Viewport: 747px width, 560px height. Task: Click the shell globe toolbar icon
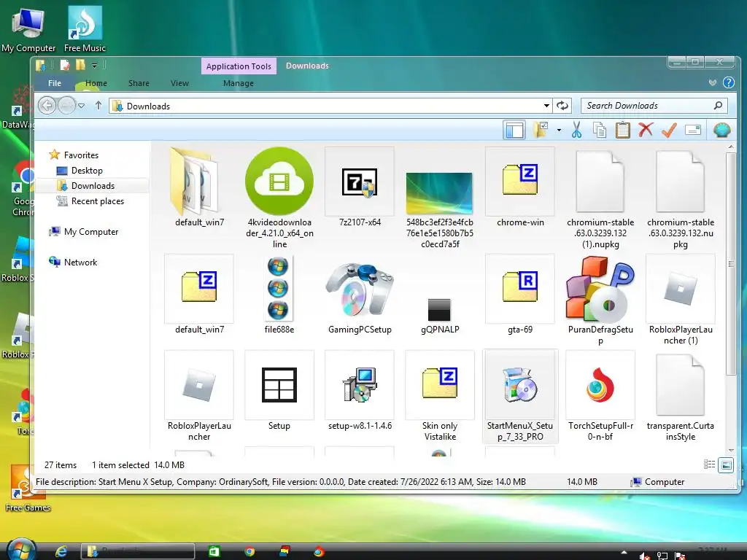pyautogui.click(x=721, y=130)
